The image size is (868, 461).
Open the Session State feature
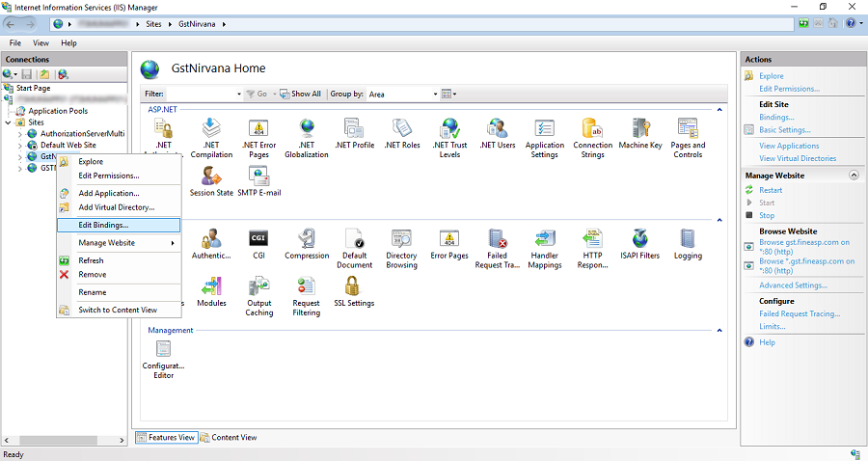click(211, 181)
